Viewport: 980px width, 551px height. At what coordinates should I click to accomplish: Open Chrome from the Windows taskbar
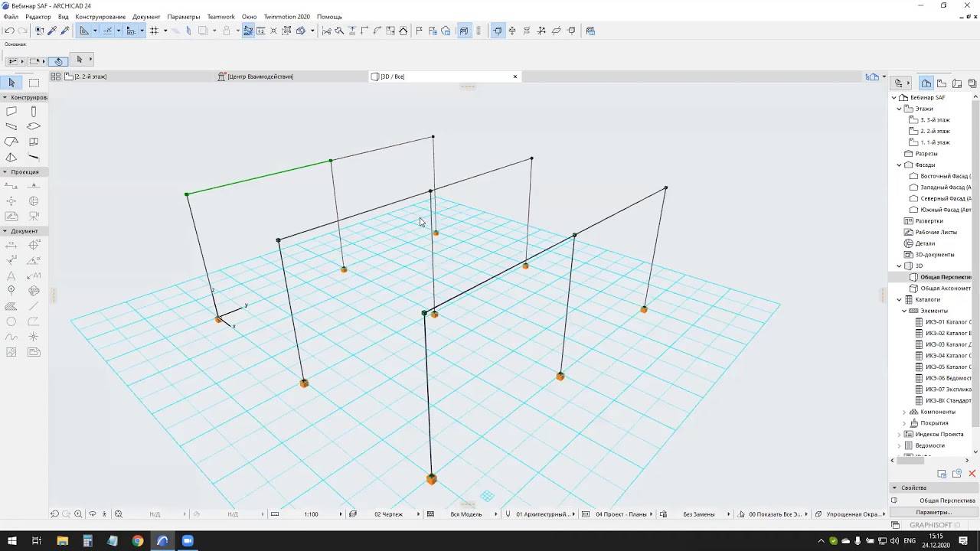(138, 540)
